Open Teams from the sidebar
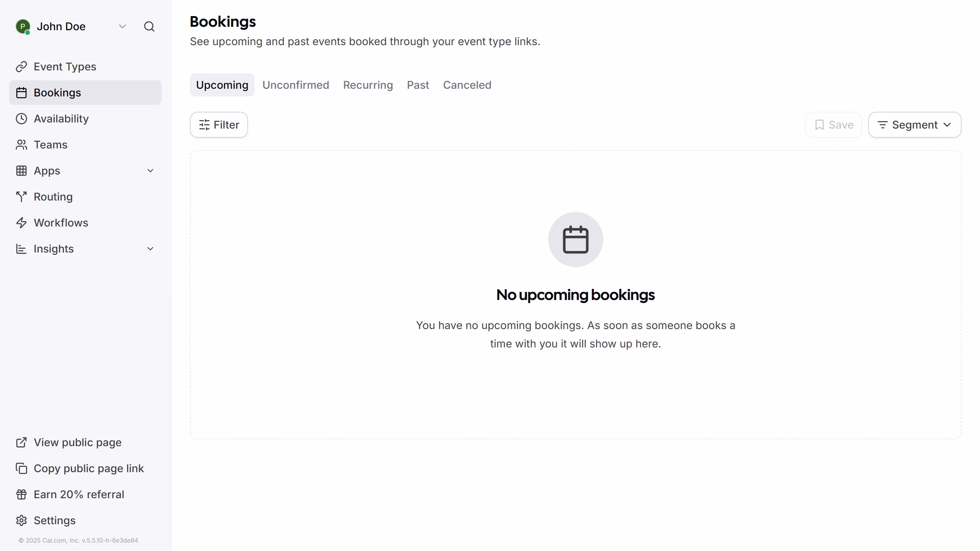The width and height of the screenshot is (980, 551). coord(85,145)
